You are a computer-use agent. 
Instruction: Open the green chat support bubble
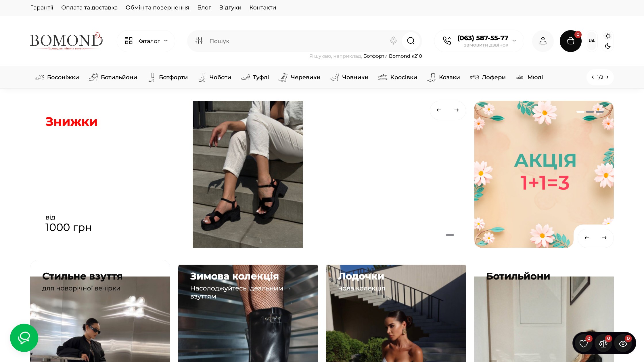click(24, 338)
